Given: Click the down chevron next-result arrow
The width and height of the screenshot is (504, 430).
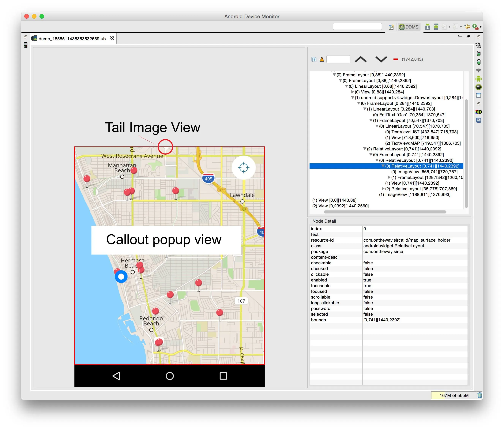Looking at the screenshot, I should pos(381,59).
